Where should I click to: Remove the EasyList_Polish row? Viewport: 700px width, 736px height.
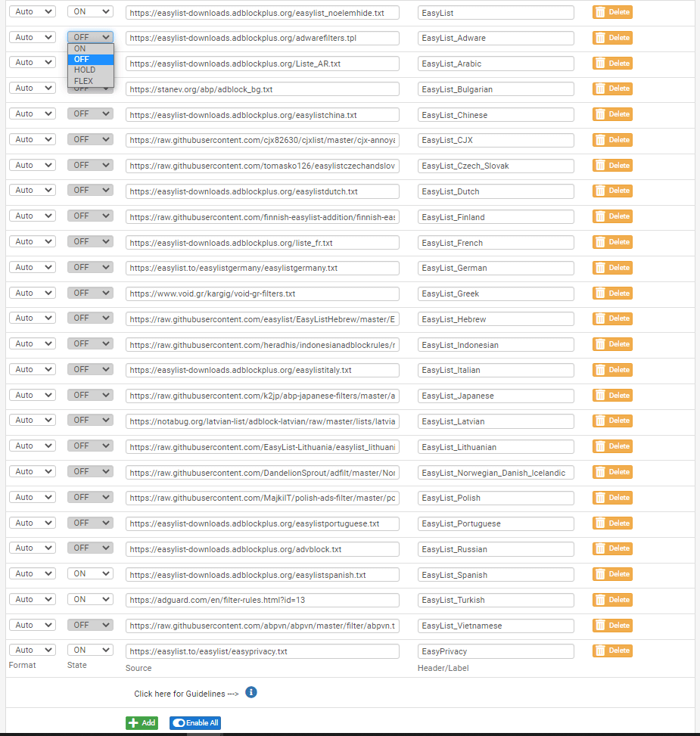[611, 498]
